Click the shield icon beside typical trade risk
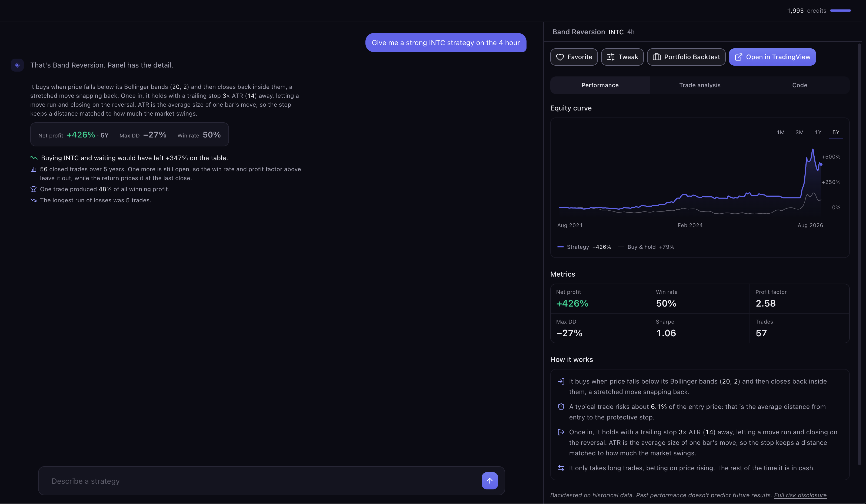This screenshot has height=504, width=866. 561,407
